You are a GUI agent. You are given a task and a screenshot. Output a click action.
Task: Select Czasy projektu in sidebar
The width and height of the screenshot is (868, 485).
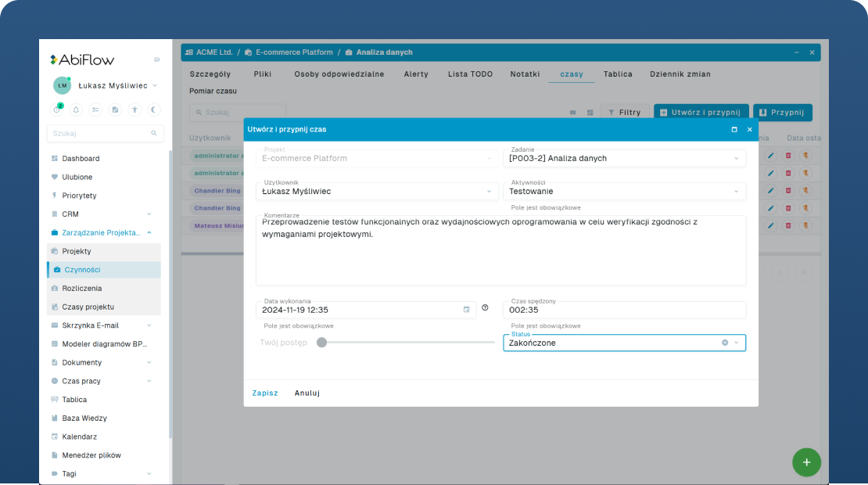[88, 307]
